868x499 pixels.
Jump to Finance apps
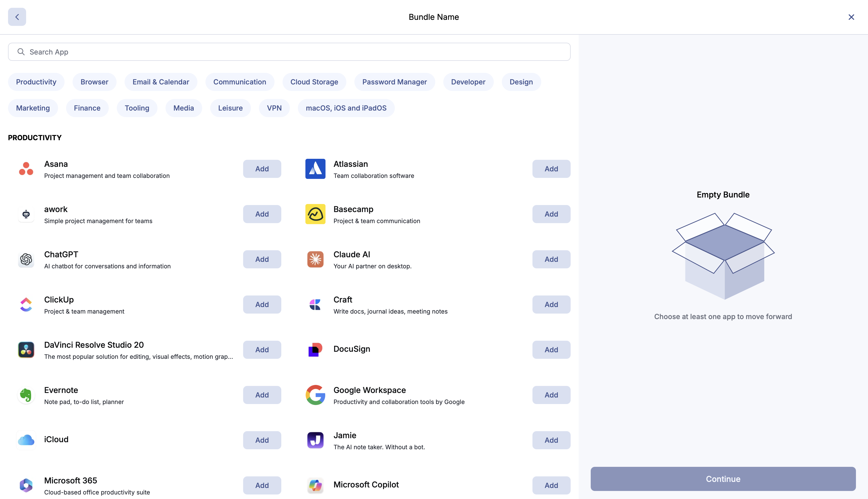[87, 108]
